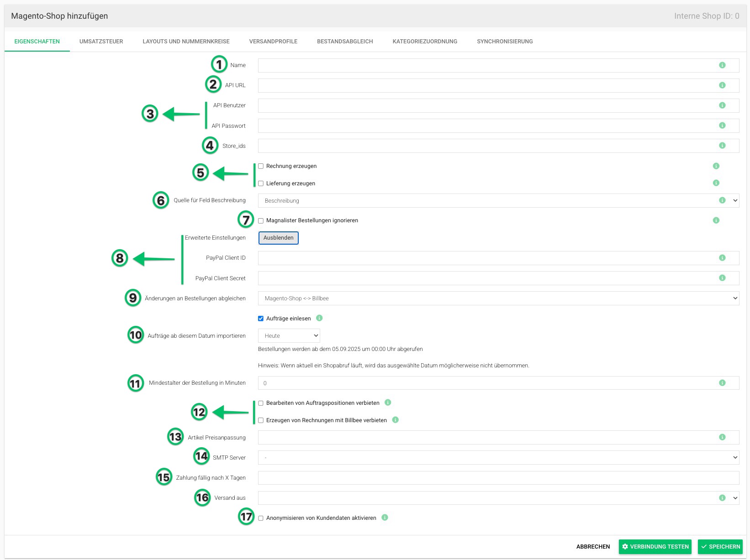Focus the Name input field
Screen dimensions: 750x560
click(x=498, y=65)
